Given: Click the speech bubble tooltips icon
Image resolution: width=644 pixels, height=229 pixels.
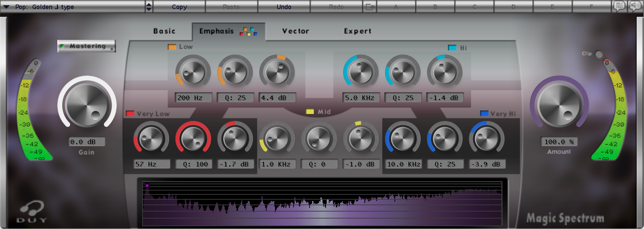Looking at the screenshot, I should coord(620,6).
